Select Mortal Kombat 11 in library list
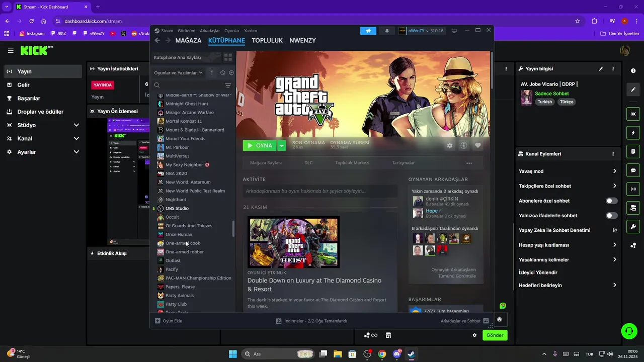 (x=184, y=121)
